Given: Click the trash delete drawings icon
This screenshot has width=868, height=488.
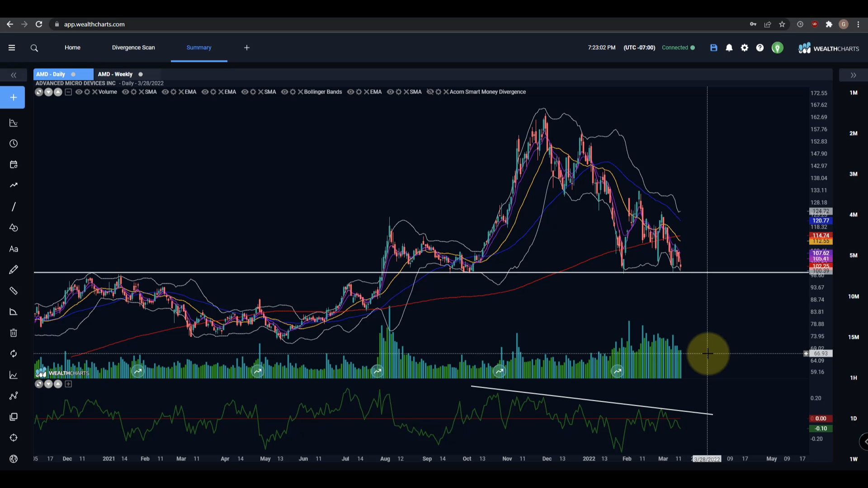Looking at the screenshot, I should pos(14,333).
